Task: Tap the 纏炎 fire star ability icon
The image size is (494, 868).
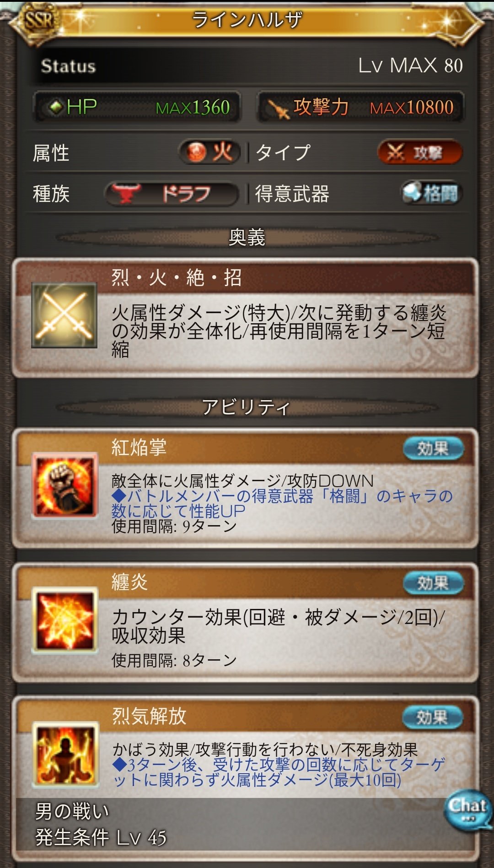Action: [64, 620]
